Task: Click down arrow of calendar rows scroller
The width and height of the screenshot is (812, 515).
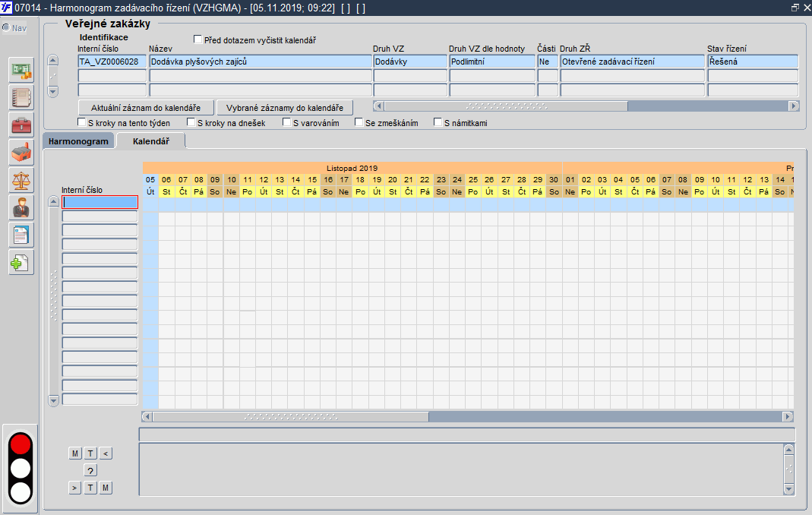Action: (53, 400)
